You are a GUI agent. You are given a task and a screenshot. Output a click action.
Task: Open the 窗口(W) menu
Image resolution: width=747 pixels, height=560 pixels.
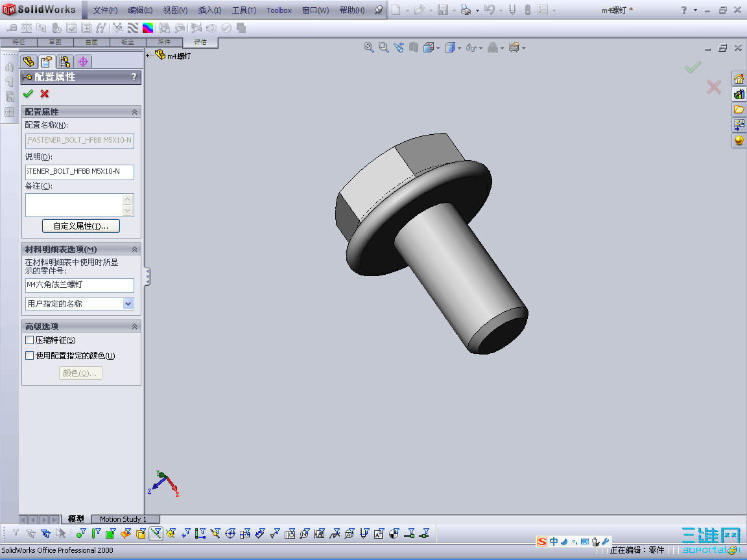pyautogui.click(x=315, y=10)
